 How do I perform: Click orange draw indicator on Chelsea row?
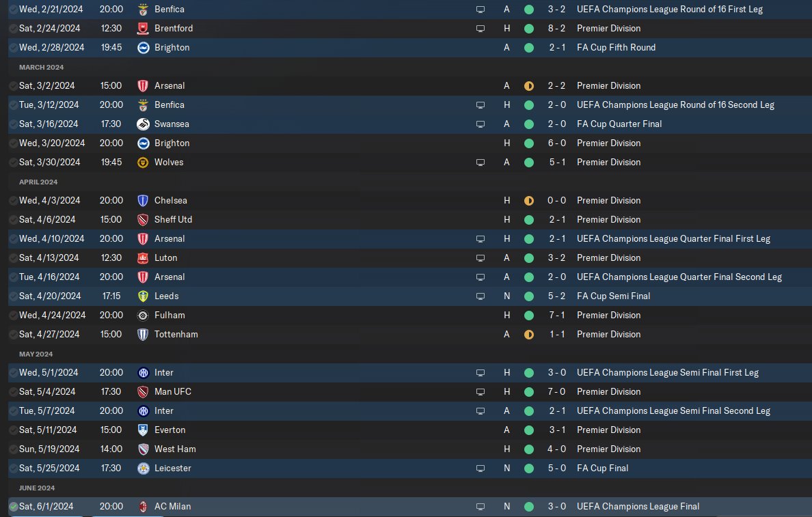coord(528,201)
